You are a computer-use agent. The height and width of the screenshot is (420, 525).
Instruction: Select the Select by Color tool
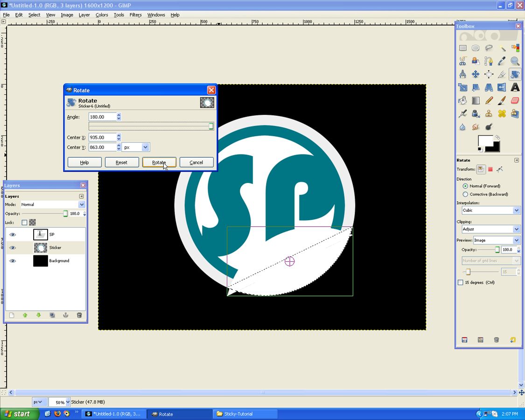click(515, 48)
